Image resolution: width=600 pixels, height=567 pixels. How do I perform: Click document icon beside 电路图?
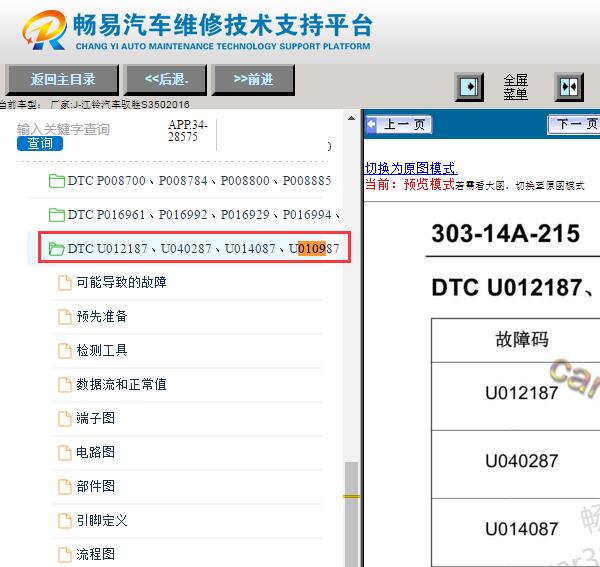tap(65, 453)
